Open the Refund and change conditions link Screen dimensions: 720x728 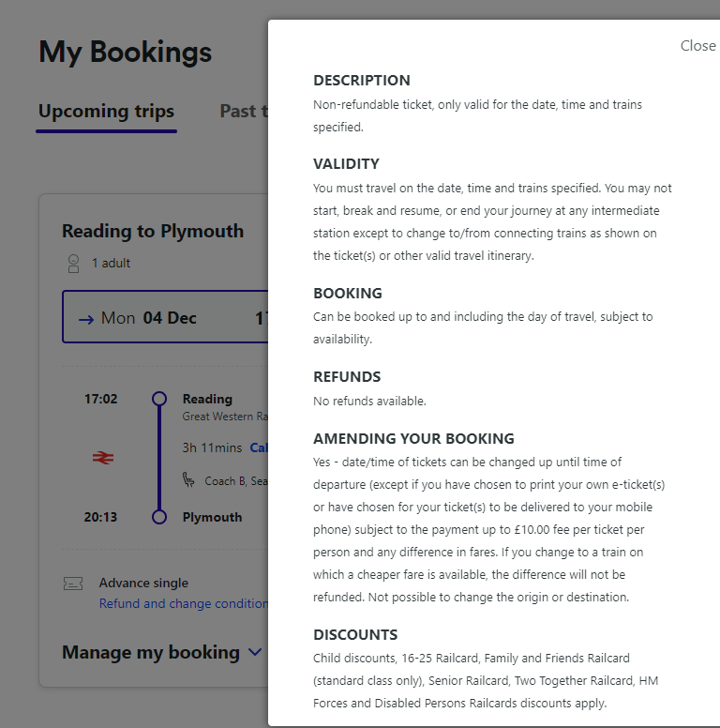[184, 603]
